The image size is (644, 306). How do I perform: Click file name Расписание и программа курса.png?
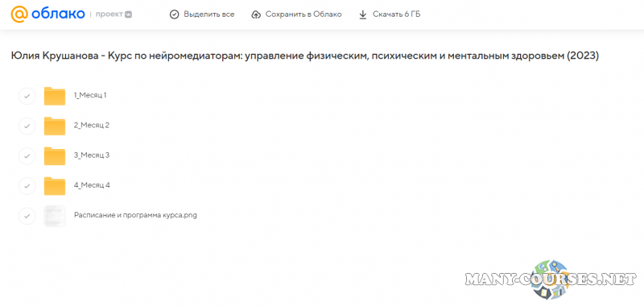[135, 215]
